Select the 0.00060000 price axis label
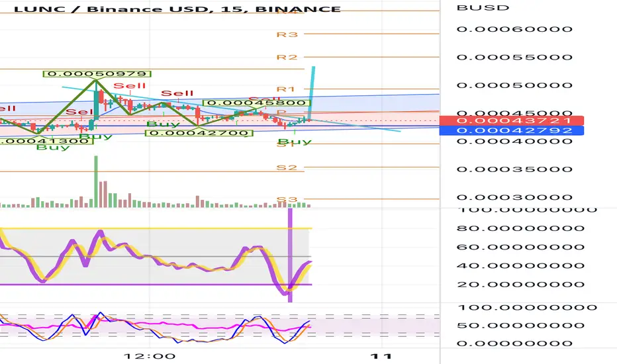Viewport: 617px width, 364px height. pyautogui.click(x=514, y=29)
